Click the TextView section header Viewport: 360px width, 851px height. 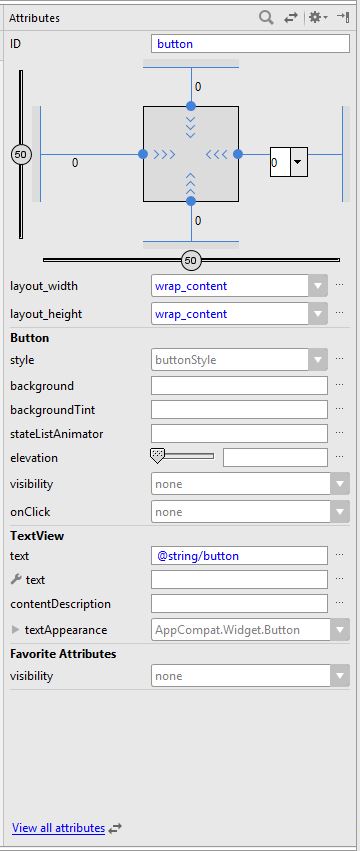(37, 536)
